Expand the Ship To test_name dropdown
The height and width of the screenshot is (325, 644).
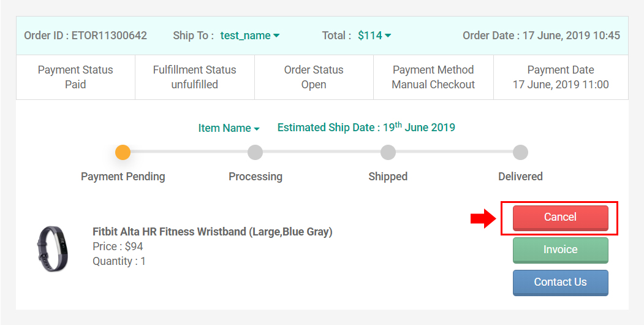point(249,36)
